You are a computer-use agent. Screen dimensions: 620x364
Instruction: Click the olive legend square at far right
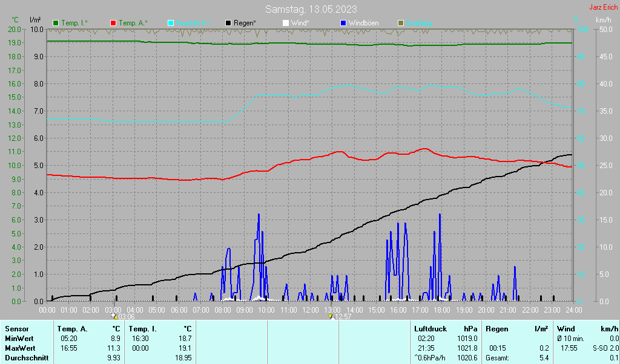[400, 23]
